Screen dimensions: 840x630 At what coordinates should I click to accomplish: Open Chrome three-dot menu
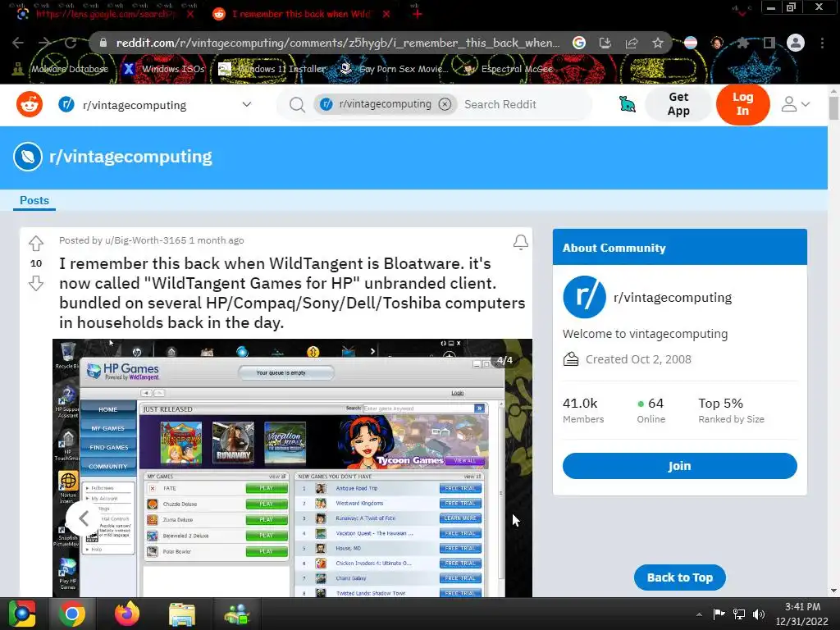[x=822, y=43]
